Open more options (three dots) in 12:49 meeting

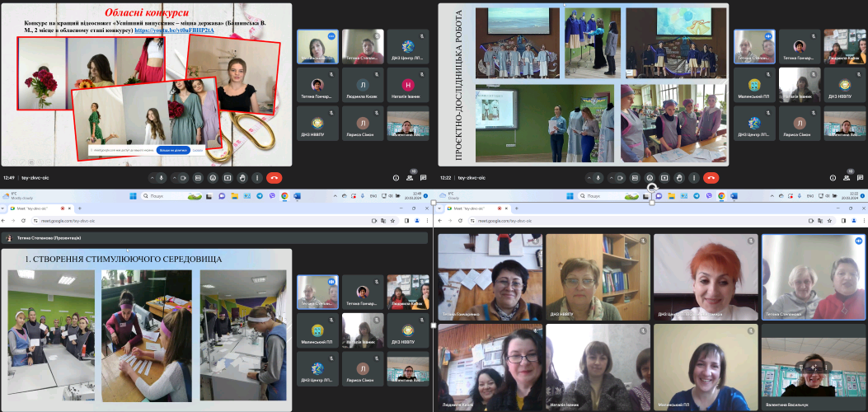pos(256,177)
